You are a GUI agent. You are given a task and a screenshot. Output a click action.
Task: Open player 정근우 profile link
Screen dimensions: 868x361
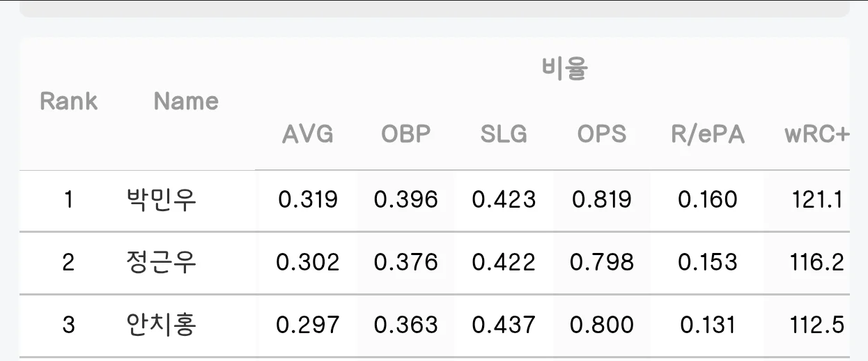point(162,263)
